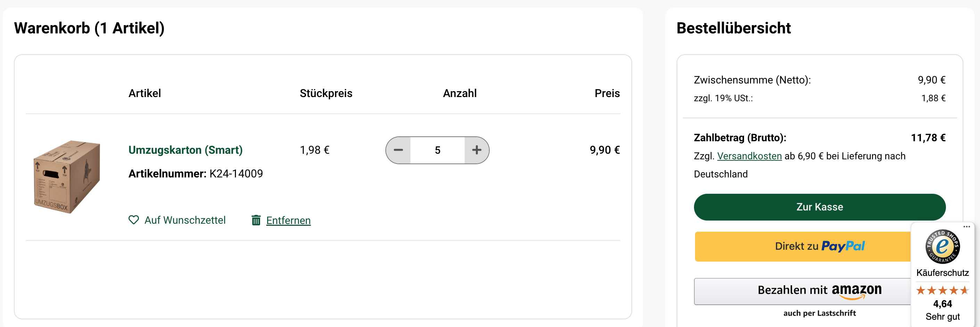Click the Trusted Shops guarantee seal
The image size is (980, 327).
coord(942,247)
